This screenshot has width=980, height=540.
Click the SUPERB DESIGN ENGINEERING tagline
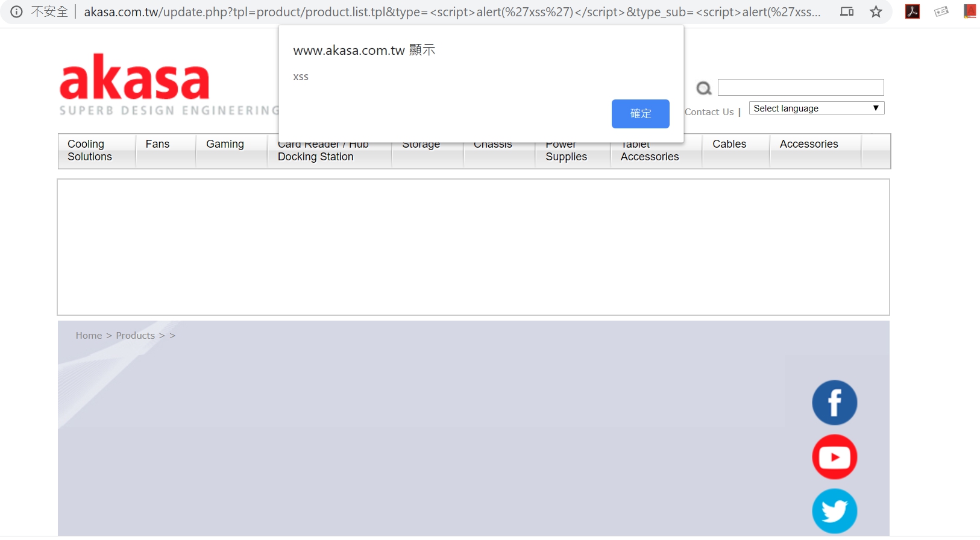(169, 110)
